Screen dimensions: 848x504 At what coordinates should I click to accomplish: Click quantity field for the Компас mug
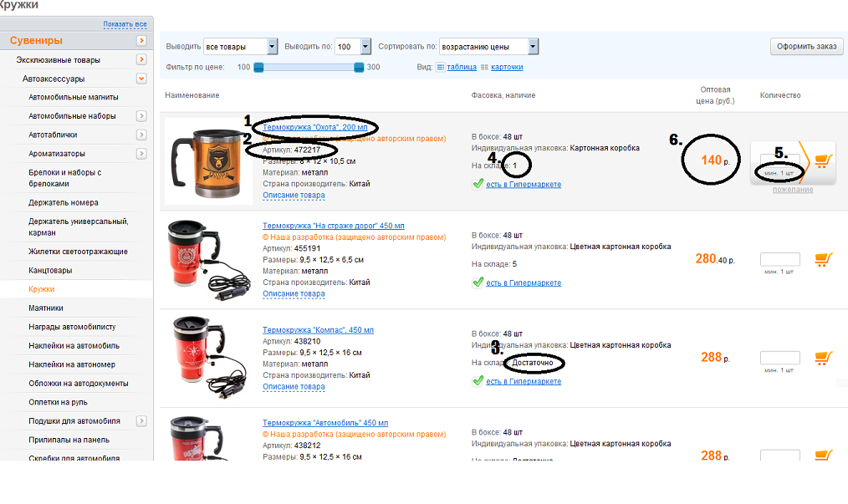(x=780, y=358)
